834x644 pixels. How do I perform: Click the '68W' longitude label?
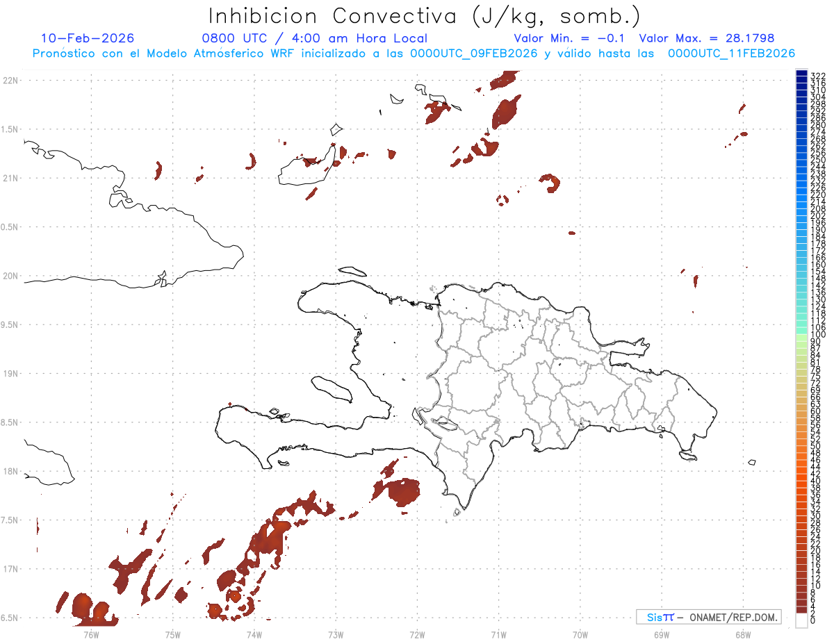(x=743, y=634)
